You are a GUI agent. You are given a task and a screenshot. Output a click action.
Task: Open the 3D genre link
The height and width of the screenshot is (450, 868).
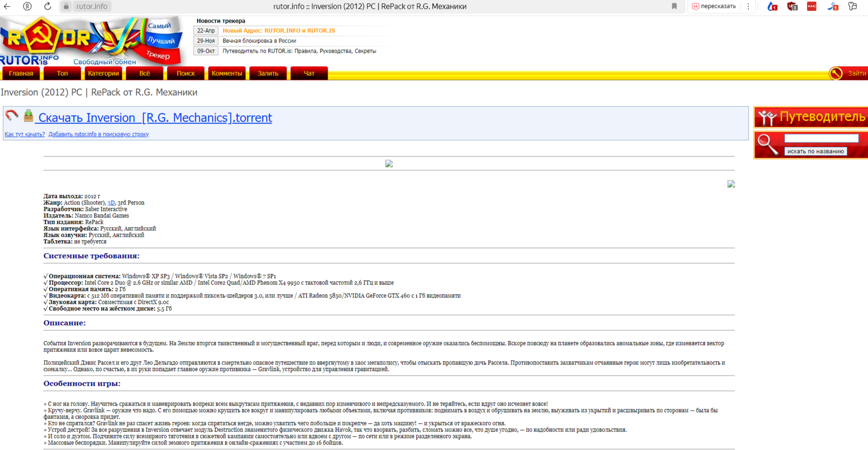(x=111, y=203)
